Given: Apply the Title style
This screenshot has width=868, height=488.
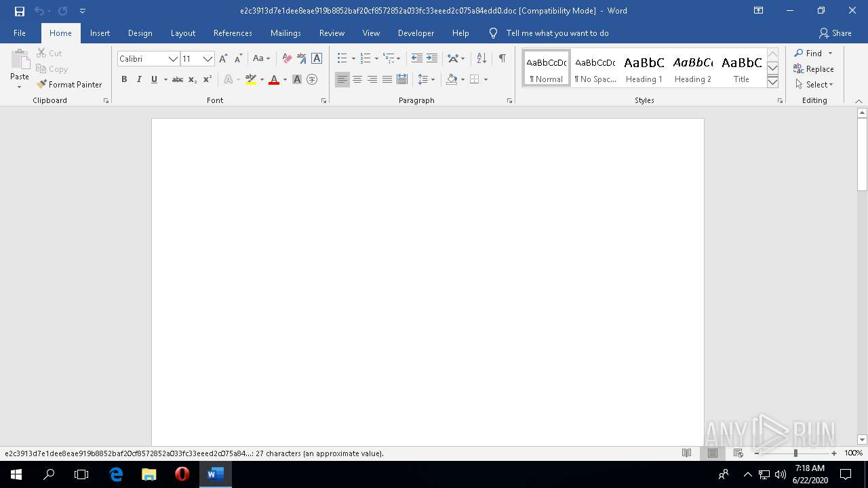Looking at the screenshot, I should coord(742,68).
